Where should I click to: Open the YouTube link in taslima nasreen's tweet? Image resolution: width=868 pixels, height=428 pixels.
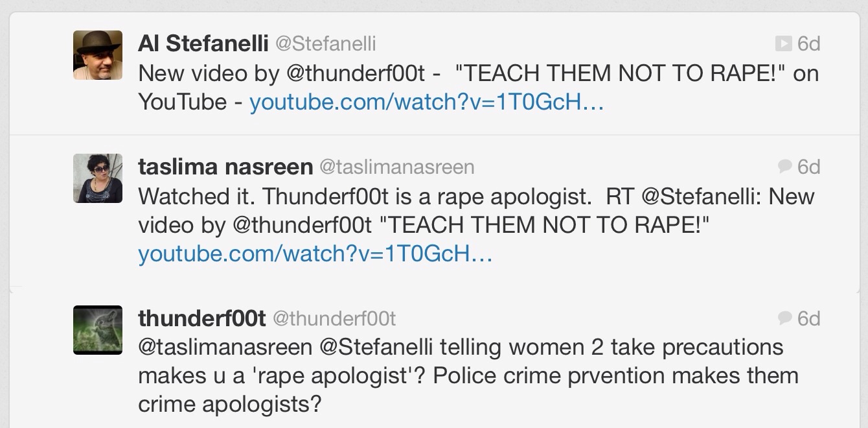(x=315, y=254)
